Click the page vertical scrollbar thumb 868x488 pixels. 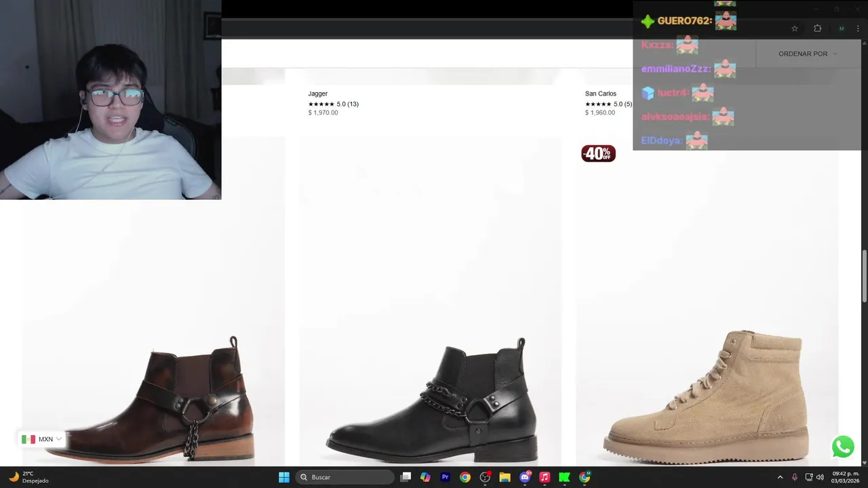click(x=865, y=277)
